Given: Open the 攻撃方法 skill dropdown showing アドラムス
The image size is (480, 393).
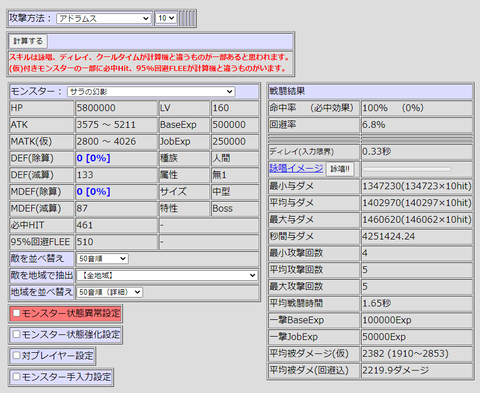Looking at the screenshot, I should pos(103,18).
